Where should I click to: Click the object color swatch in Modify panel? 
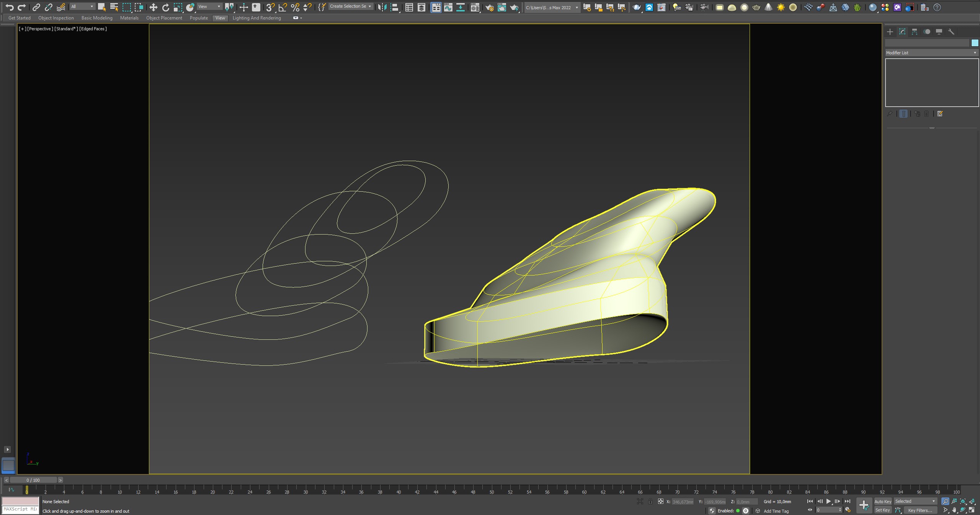click(x=975, y=43)
